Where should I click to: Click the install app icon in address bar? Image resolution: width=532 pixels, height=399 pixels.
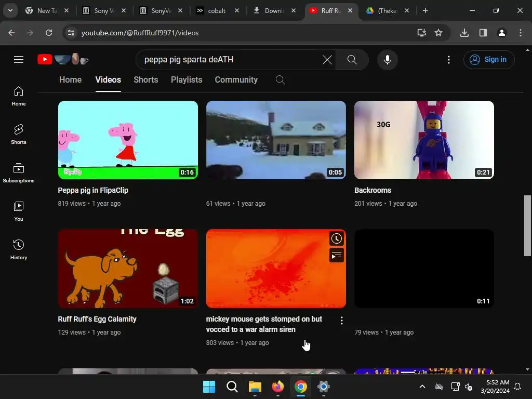[421, 33]
